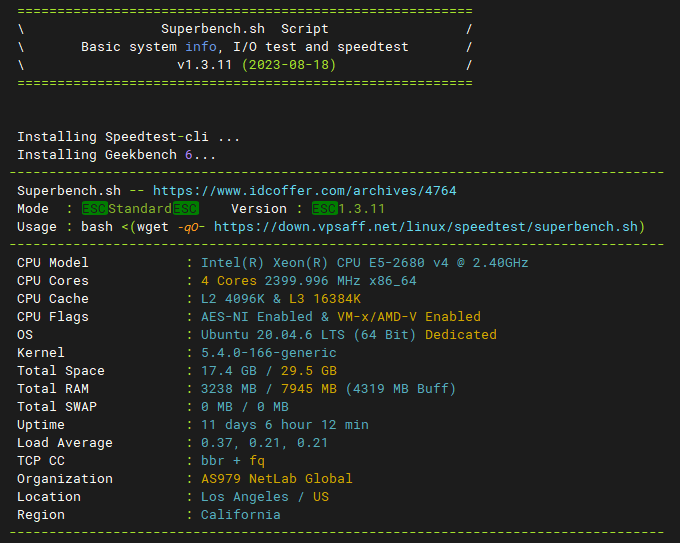This screenshot has height=543, width=680.
Task: Click the Ubuntu 20.04.6 LTS text
Action: click(273, 335)
